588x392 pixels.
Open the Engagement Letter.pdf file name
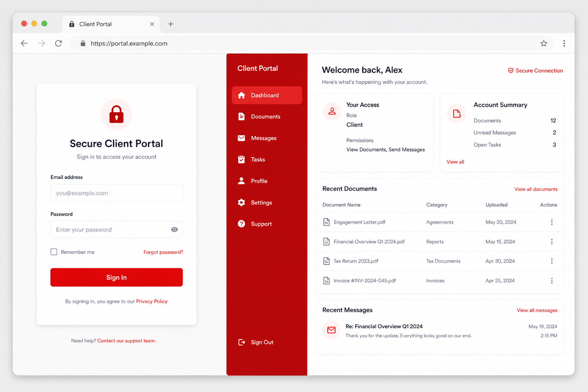[359, 222]
